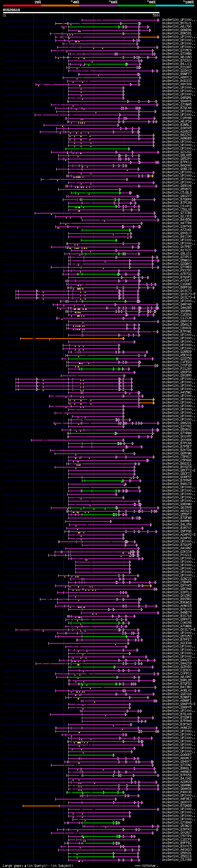The image size is (197, 868).
Task: Select the UniRef100_B7Q3U3 label
Action: 177,61
